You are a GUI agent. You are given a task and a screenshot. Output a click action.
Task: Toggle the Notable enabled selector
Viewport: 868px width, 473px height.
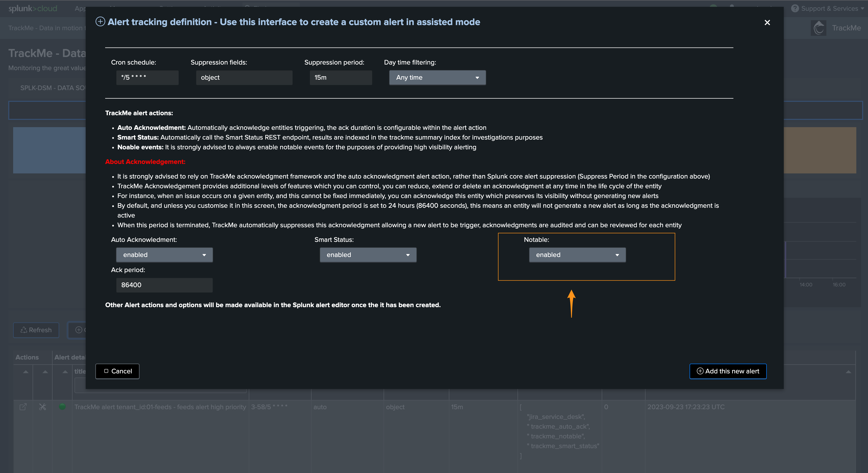(x=577, y=255)
